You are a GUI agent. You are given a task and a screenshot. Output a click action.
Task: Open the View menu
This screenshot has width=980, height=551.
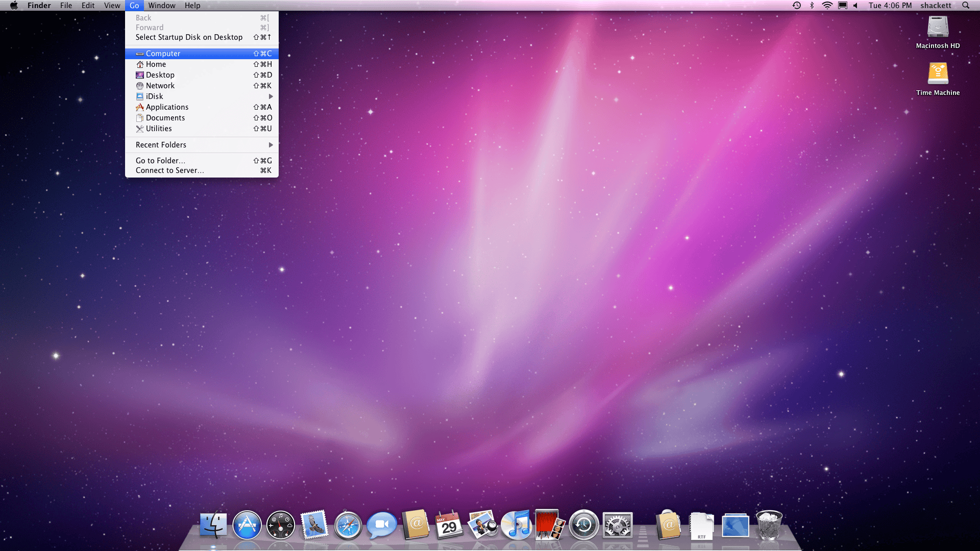click(x=112, y=6)
